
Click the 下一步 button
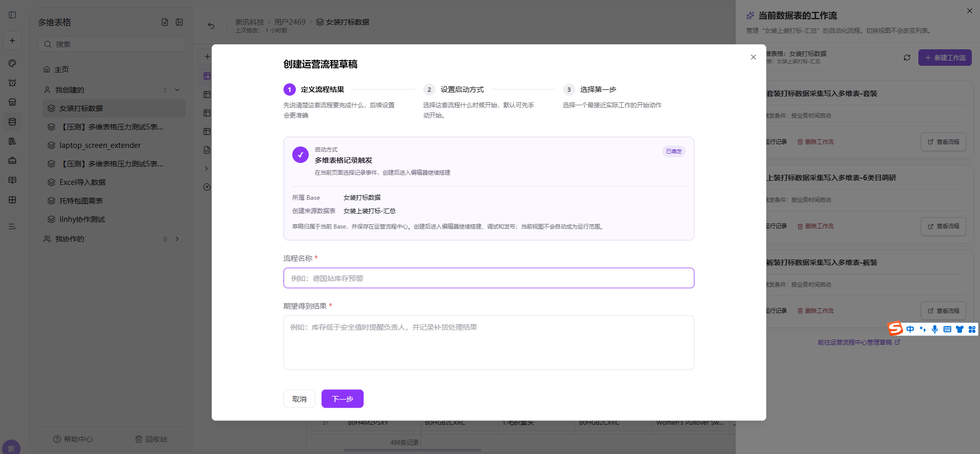[343, 399]
